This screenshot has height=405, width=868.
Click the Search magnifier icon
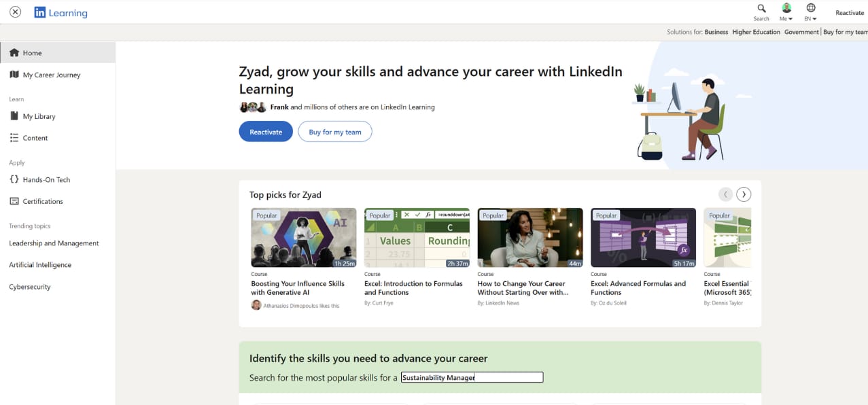(761, 8)
